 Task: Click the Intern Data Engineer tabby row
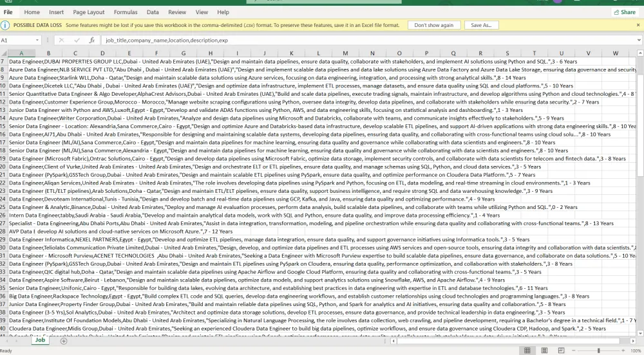pyautogui.click(x=254, y=215)
